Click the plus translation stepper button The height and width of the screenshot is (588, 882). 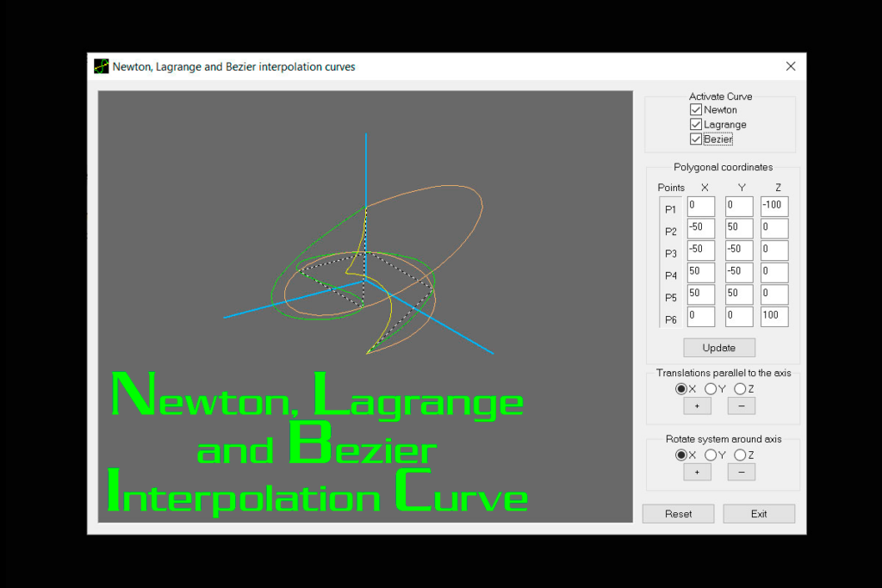tap(698, 405)
